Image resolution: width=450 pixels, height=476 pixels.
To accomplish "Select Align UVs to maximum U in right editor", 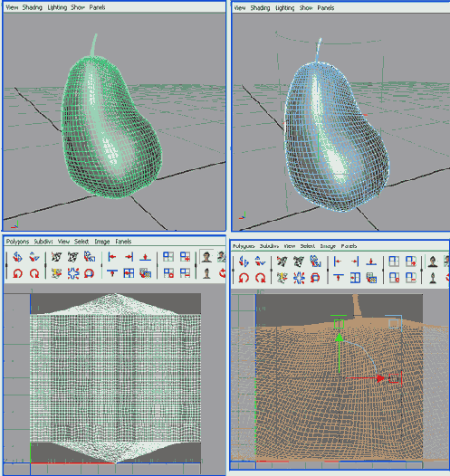I will 355,262.
